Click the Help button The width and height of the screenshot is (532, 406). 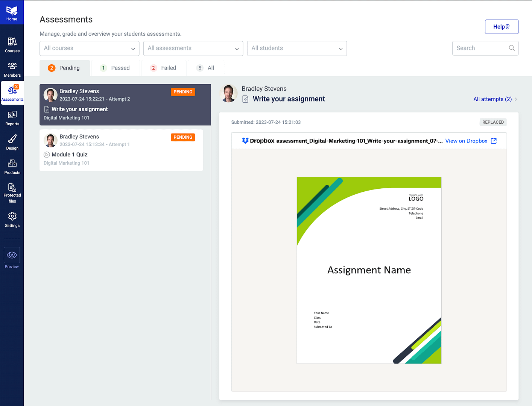pyautogui.click(x=502, y=26)
